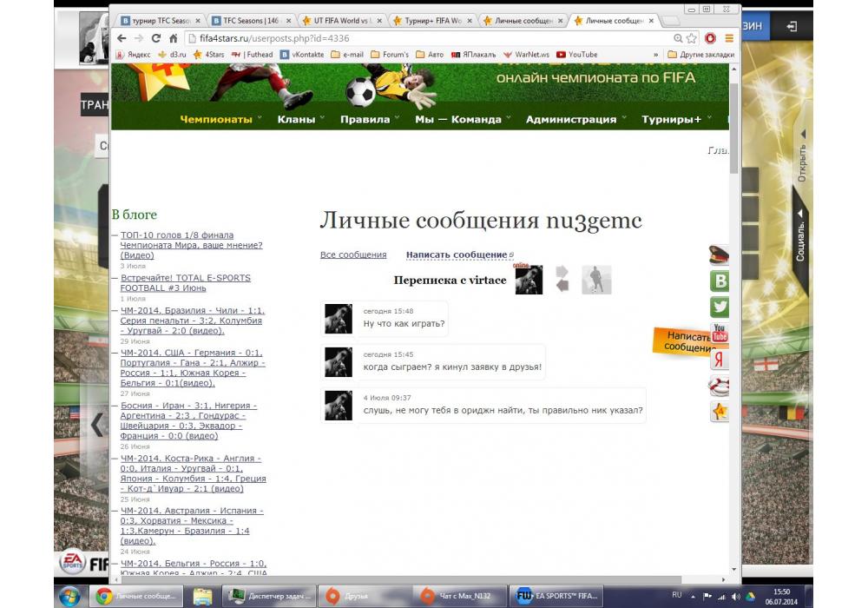868x608 pixels.
Task: Open virtace's avatar marked online
Action: (x=529, y=280)
